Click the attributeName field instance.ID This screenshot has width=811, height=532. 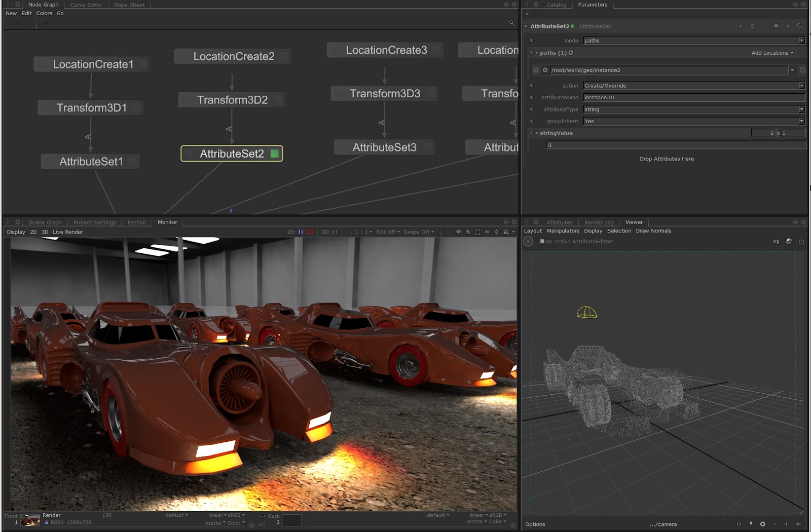tap(694, 98)
